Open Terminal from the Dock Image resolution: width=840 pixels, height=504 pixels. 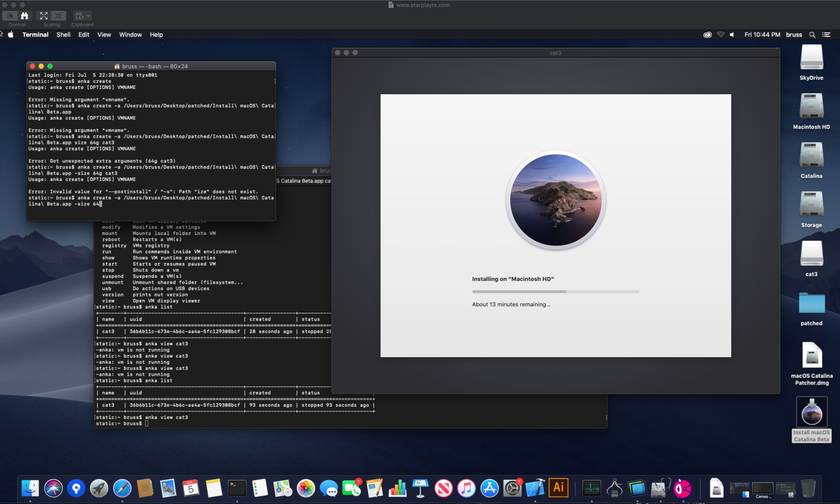(237, 488)
